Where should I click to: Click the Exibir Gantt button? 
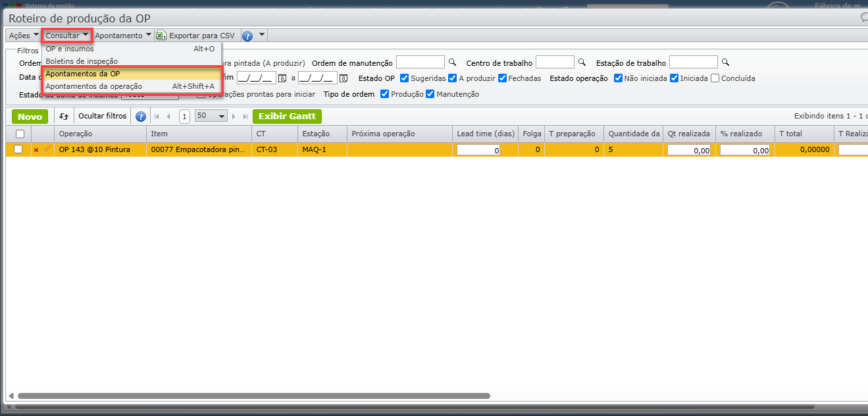[x=287, y=117]
